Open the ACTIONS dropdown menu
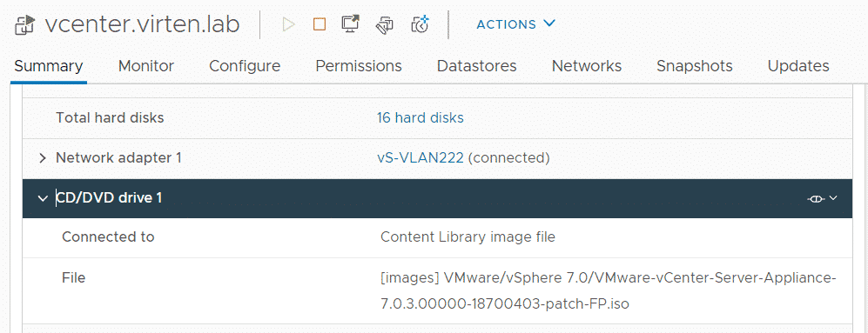The width and height of the screenshot is (868, 333). (515, 23)
